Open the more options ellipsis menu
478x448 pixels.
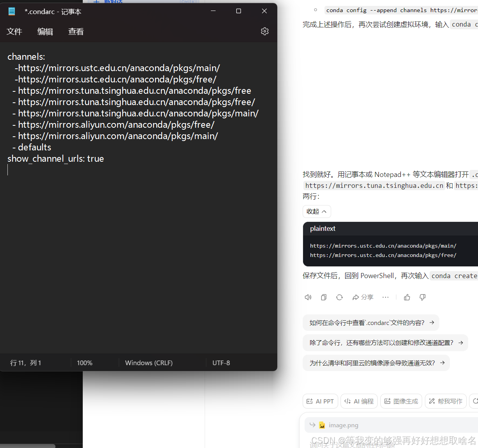[385, 297]
